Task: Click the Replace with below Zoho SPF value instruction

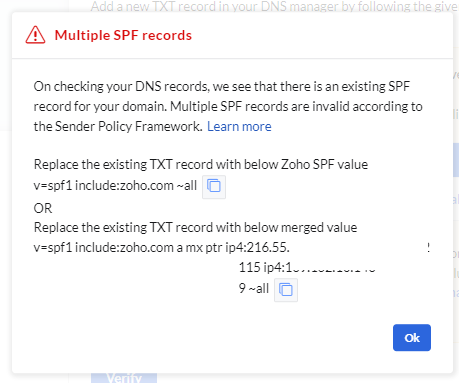Action: [x=201, y=164]
